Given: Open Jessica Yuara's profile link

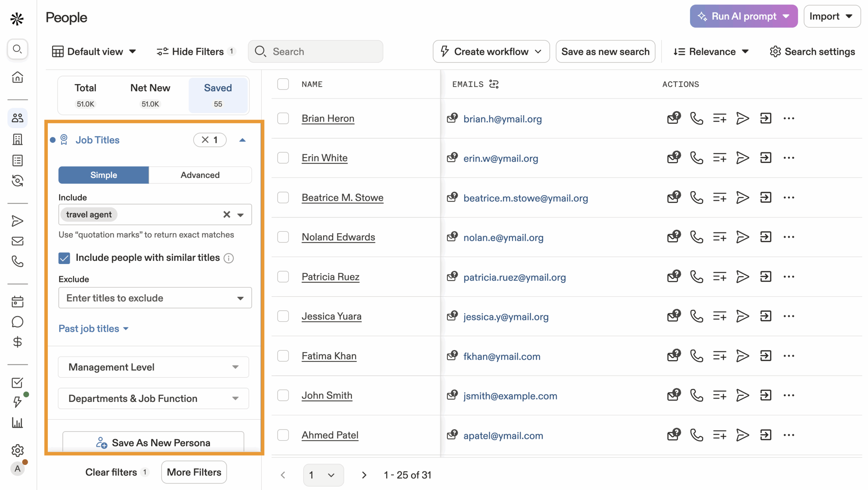Looking at the screenshot, I should (331, 316).
